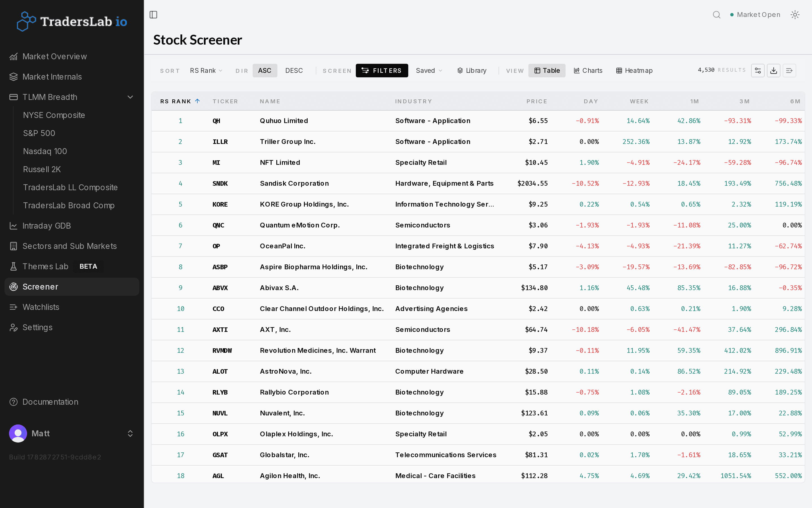Toggle the sidebar panel icon

[x=153, y=15]
